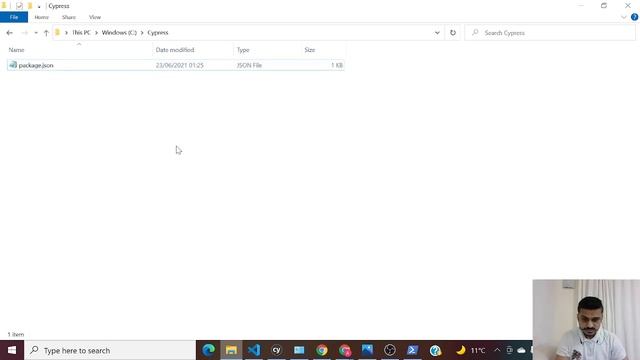
Task: Open the light blue window icon in taskbar
Action: (299, 350)
